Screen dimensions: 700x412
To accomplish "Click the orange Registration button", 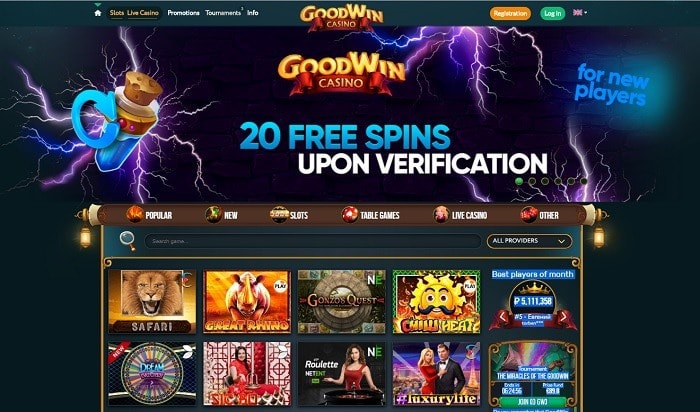I will (x=510, y=13).
